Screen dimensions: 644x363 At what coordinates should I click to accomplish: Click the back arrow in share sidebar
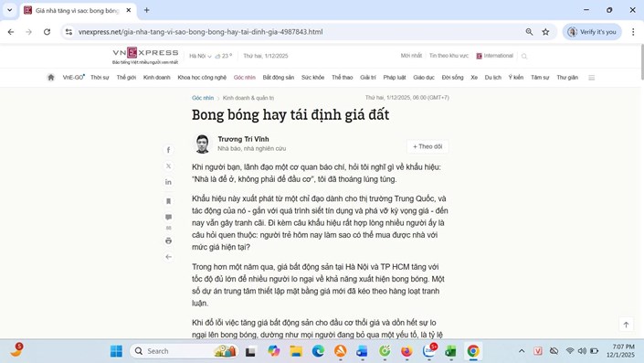coord(168,257)
